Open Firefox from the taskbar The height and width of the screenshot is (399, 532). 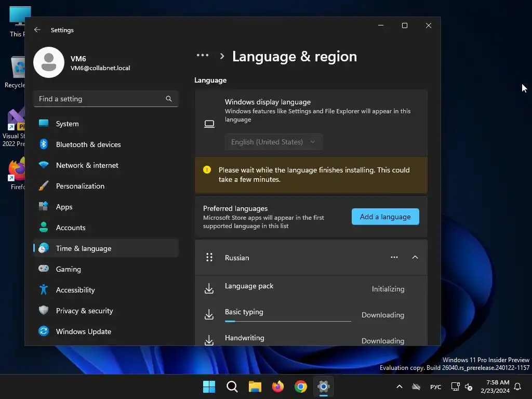point(278,387)
